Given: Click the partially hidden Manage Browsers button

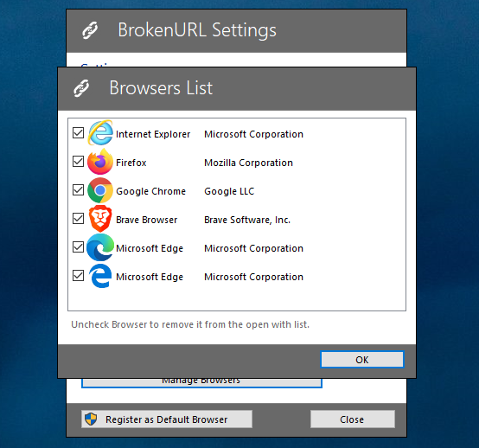Looking at the screenshot, I should point(201,383).
